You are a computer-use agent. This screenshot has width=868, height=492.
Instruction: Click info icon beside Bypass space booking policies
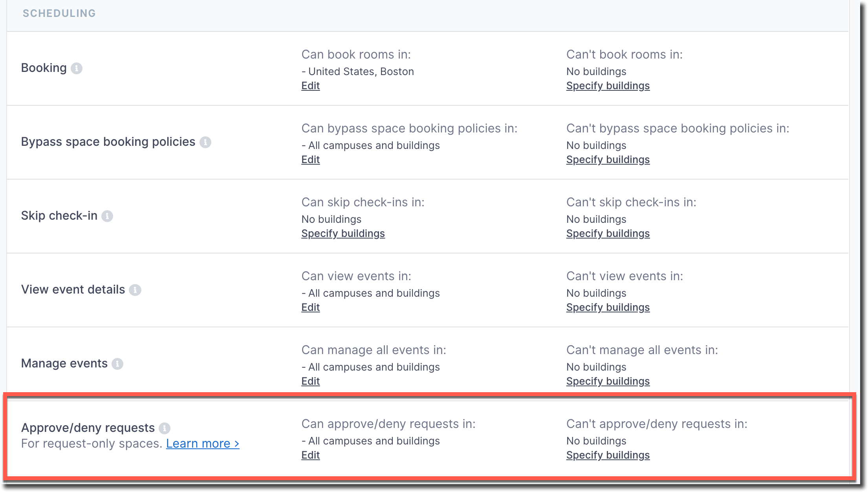(x=205, y=142)
